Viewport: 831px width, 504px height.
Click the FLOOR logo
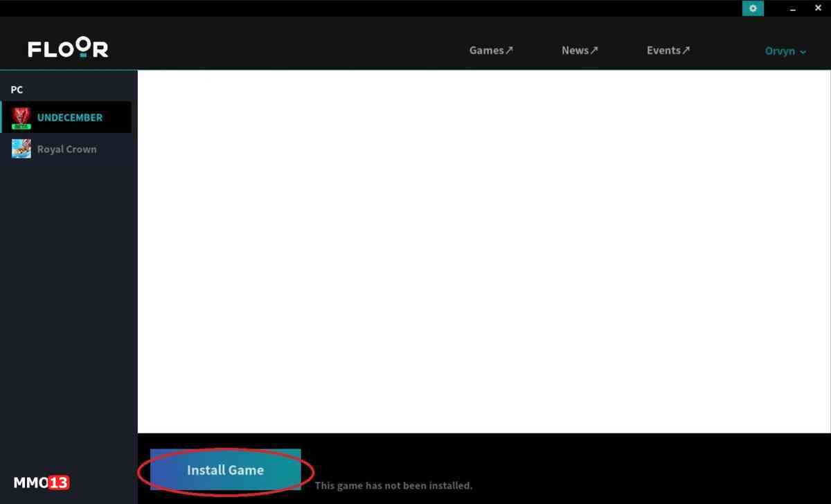pyautogui.click(x=68, y=48)
